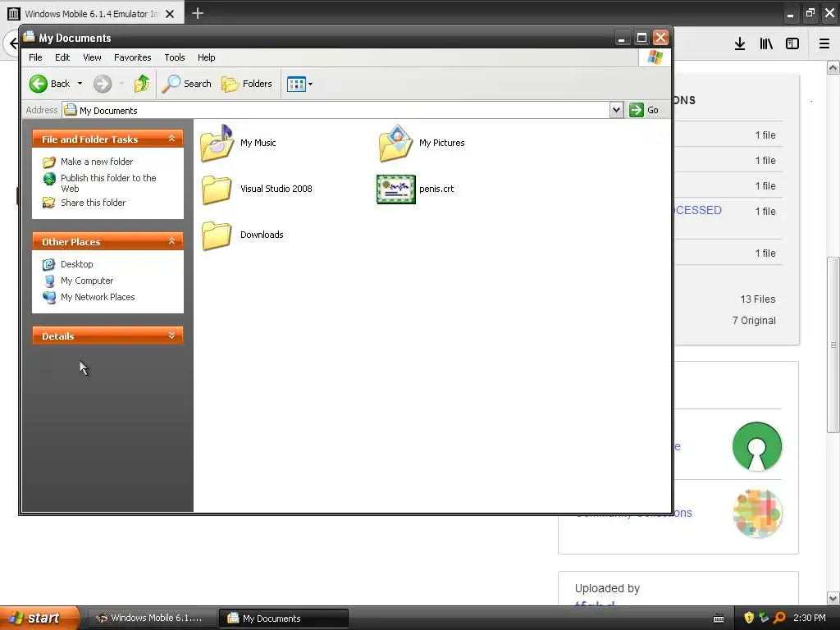The height and width of the screenshot is (630, 840).
Task: Click the My Music label text
Action: pos(258,143)
